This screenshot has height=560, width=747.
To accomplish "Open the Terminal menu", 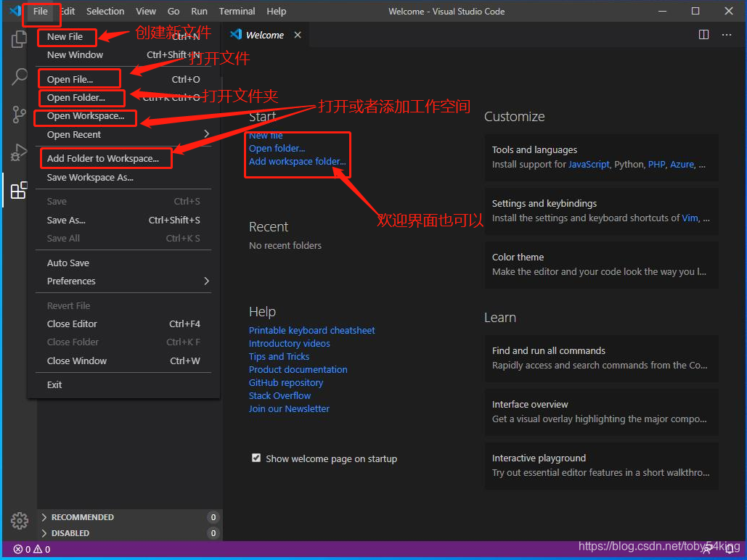I will 237,11.
